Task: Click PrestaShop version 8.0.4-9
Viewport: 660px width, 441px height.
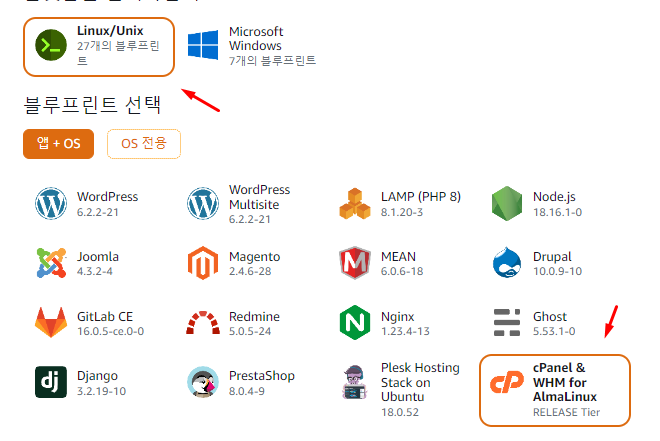Action: tap(247, 391)
